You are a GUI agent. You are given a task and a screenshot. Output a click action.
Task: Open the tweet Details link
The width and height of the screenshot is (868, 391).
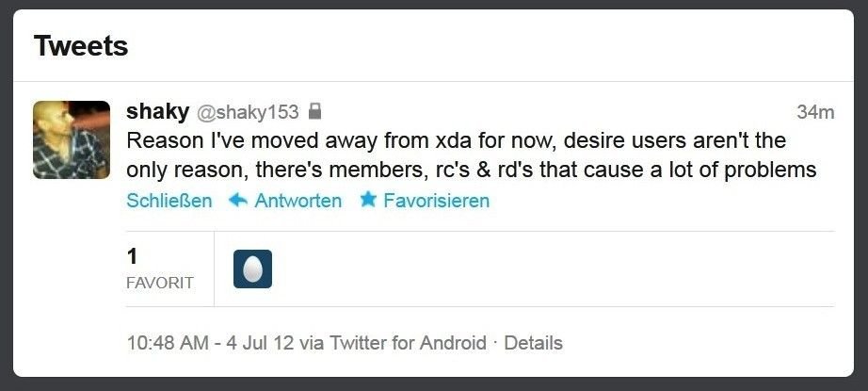533,343
